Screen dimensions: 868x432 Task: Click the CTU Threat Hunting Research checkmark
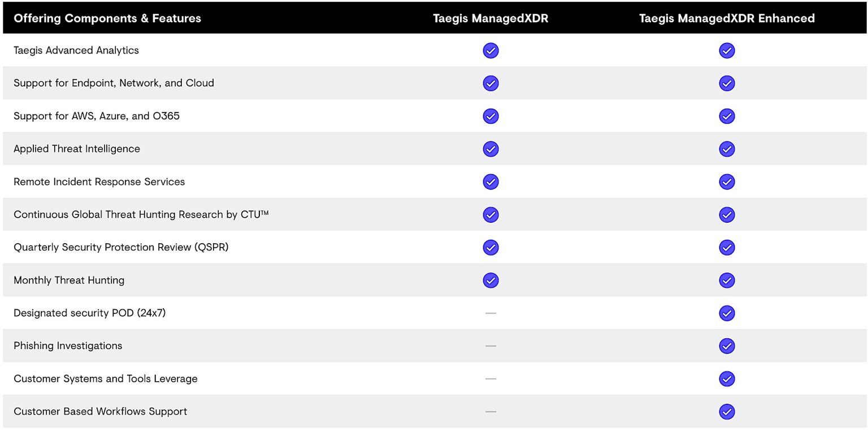coord(491,214)
